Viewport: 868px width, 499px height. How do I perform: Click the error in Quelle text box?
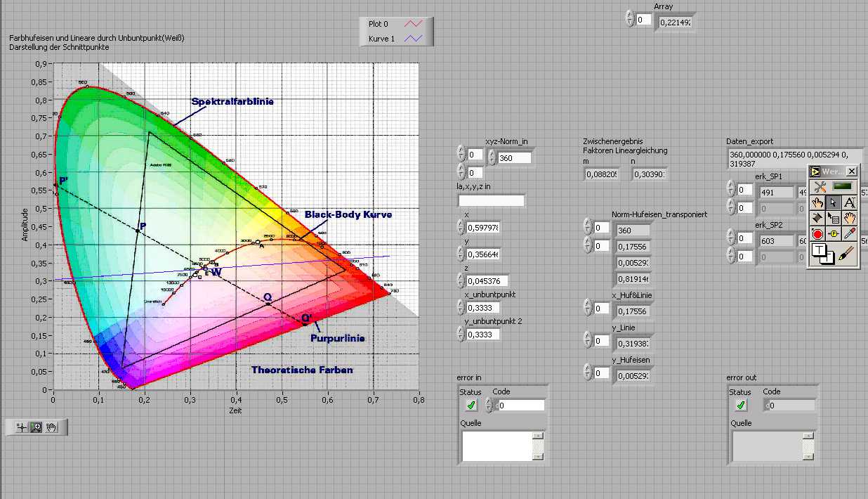pos(497,446)
